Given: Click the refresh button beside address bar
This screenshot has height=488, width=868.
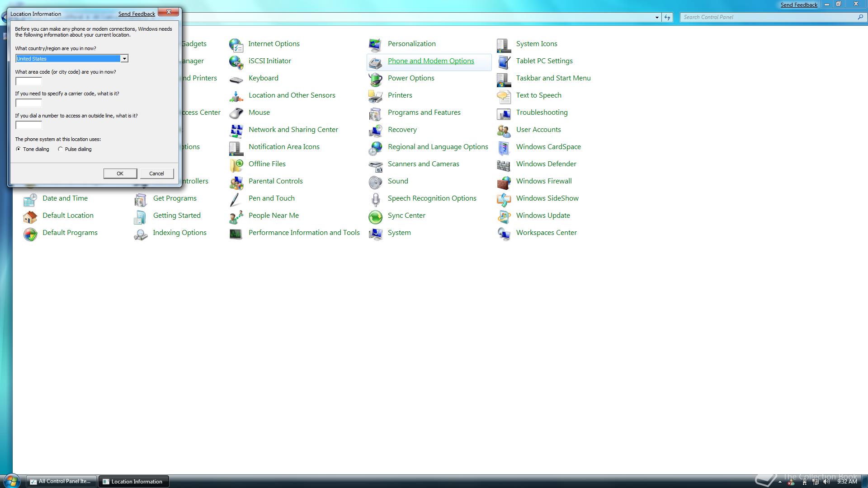Looking at the screenshot, I should (x=667, y=17).
